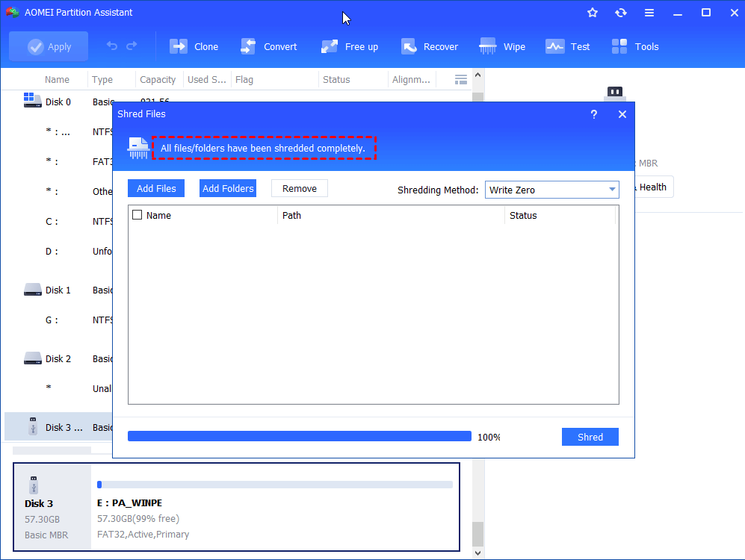Click the Disk 3 USB icon in list

click(33, 426)
